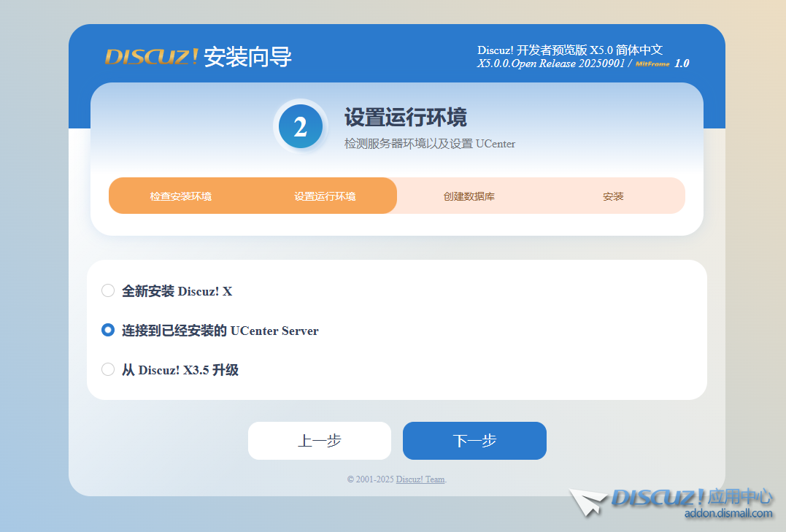Click the 安装向导 title text
The width and height of the screenshot is (786, 532).
(247, 57)
